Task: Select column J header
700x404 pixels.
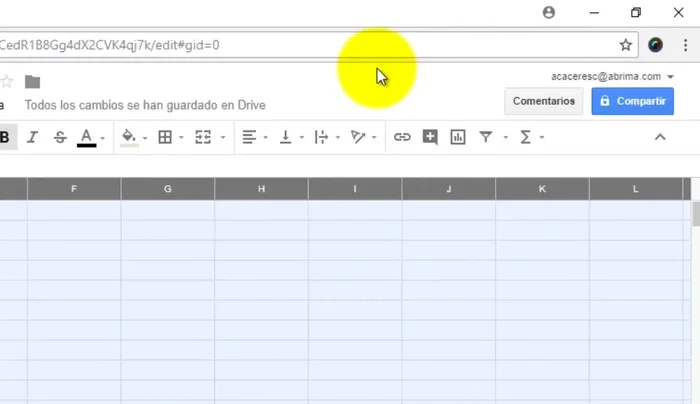Action: [449, 189]
